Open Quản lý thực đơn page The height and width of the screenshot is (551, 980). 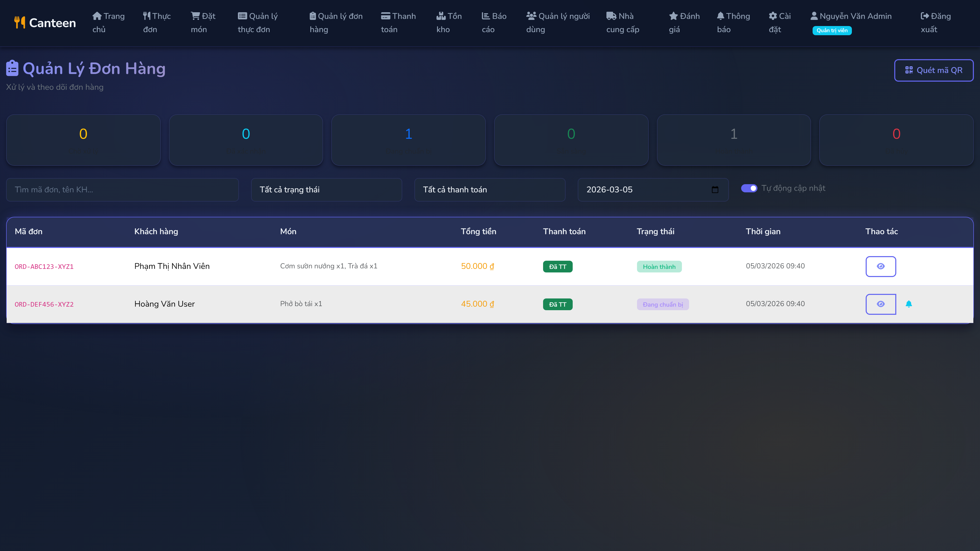258,23
